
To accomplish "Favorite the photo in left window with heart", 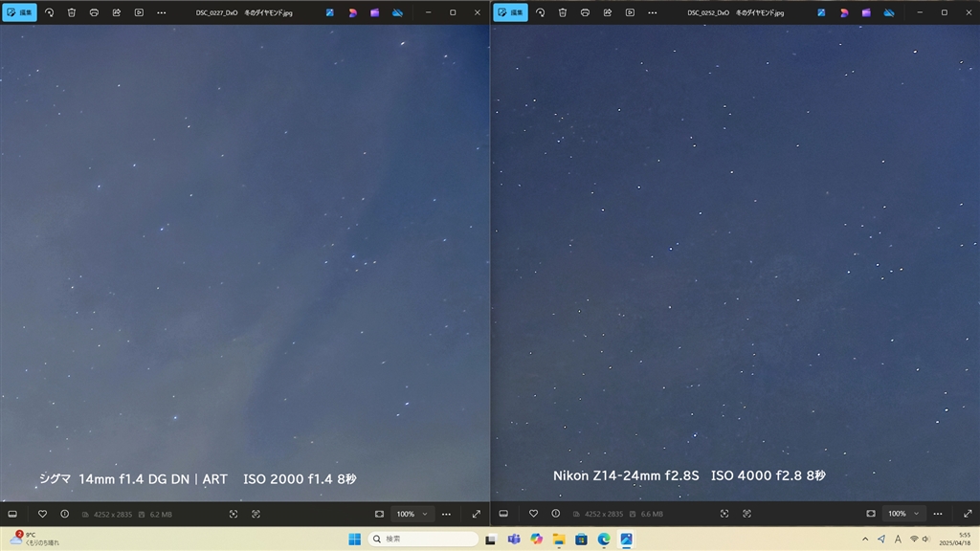I will point(42,514).
